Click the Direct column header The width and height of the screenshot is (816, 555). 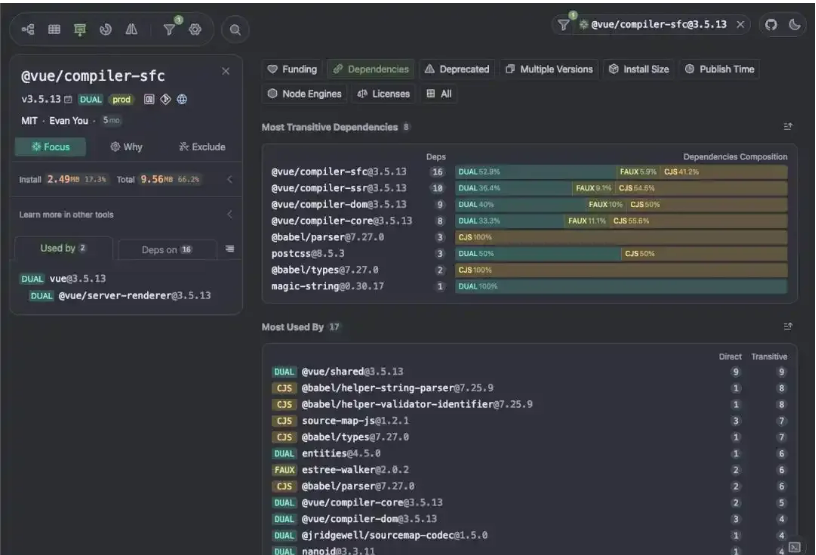(730, 357)
